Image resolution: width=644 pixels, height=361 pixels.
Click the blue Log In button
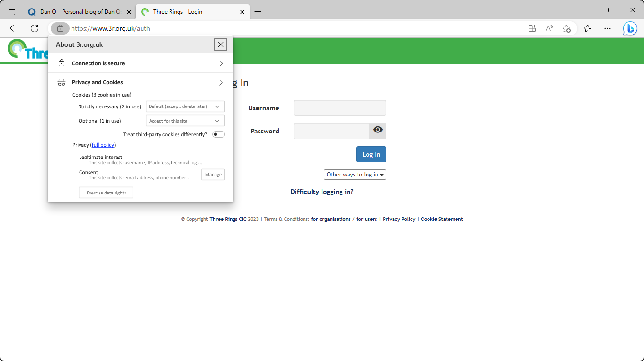[x=371, y=154]
